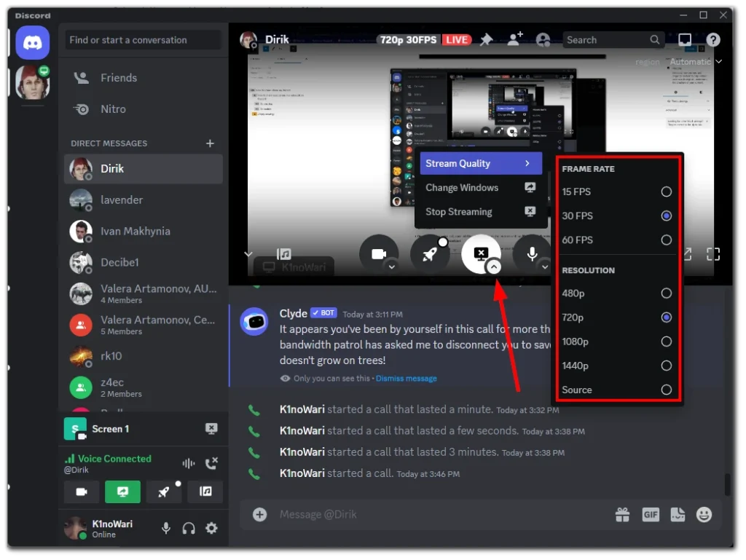Collapse the call view with chevron

(248, 254)
